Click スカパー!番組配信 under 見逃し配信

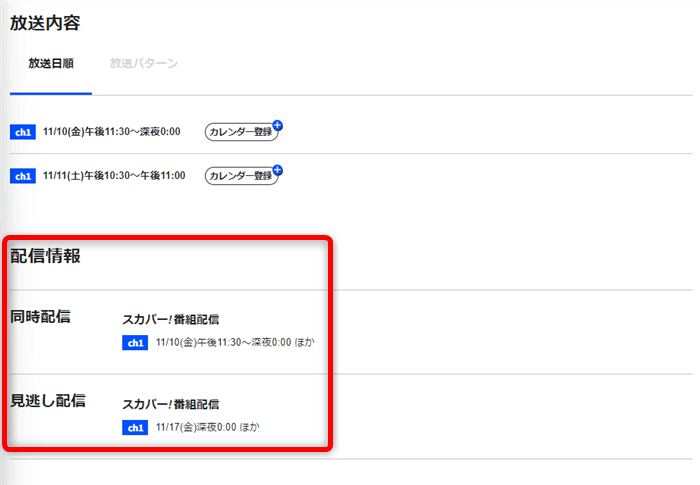click(x=171, y=404)
